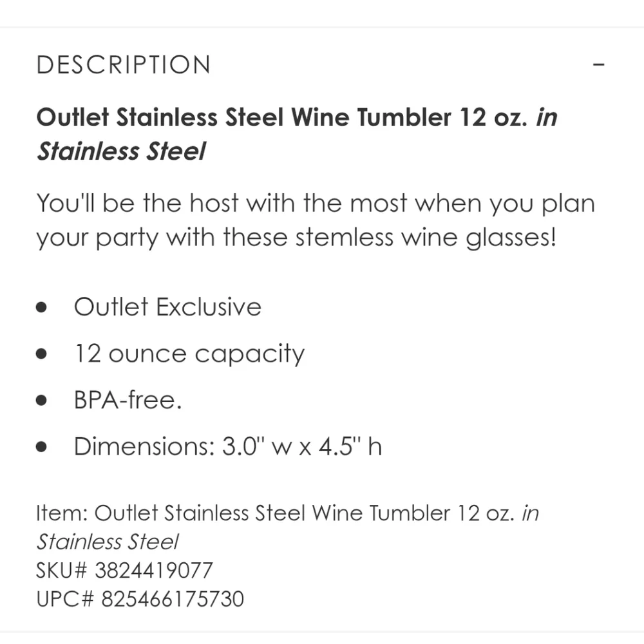
Task: Select the Dimensions bullet text
Action: 228,446
